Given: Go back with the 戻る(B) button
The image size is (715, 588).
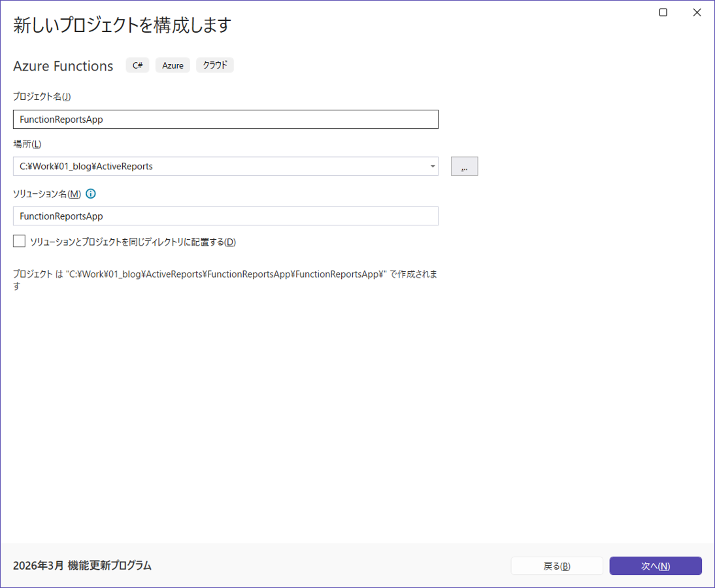Looking at the screenshot, I should [557, 566].
